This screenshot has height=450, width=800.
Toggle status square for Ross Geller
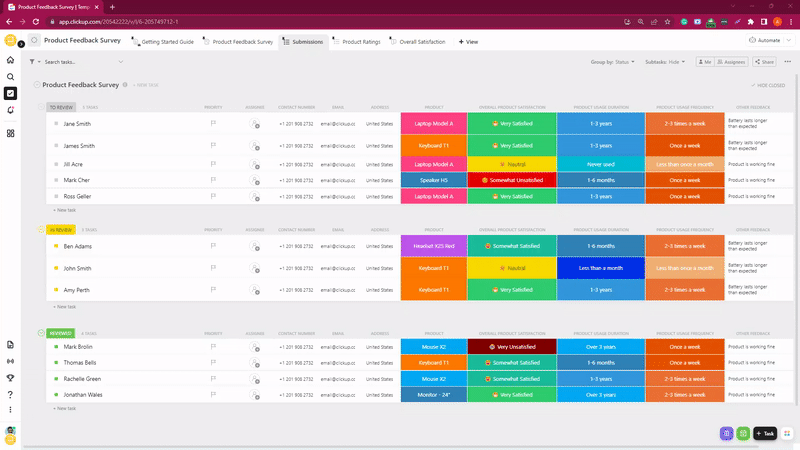point(56,196)
